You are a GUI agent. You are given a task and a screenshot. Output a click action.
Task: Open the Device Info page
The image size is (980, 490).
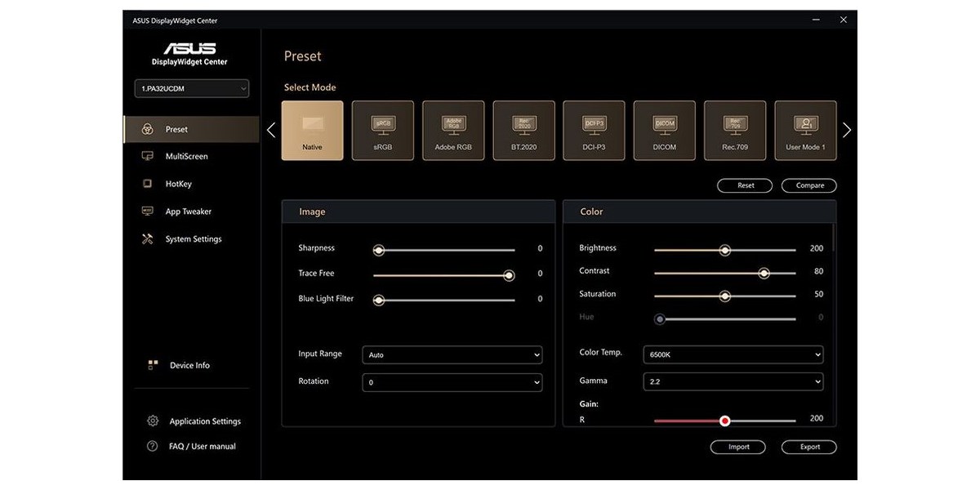coord(191,365)
